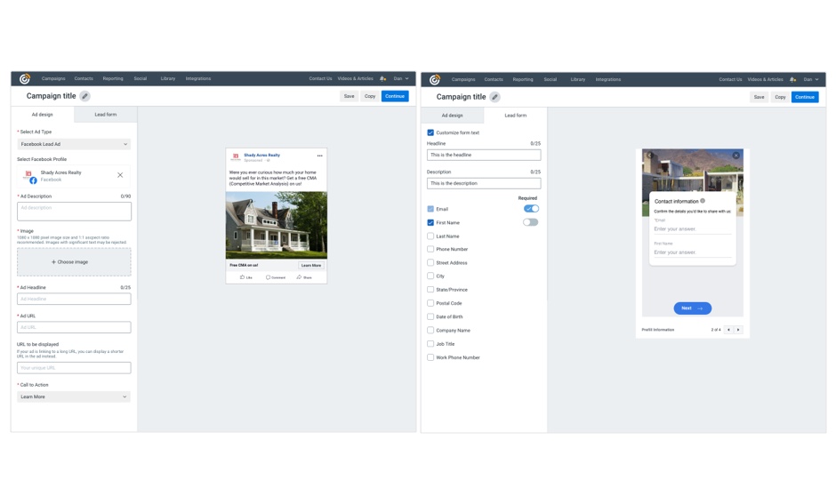Open Reporting in the left navigation bar

click(x=112, y=78)
